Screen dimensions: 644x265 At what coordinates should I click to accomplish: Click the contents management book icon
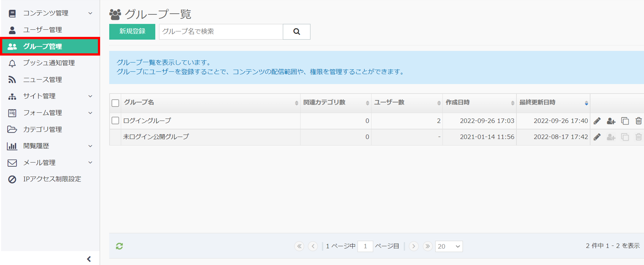tap(12, 13)
